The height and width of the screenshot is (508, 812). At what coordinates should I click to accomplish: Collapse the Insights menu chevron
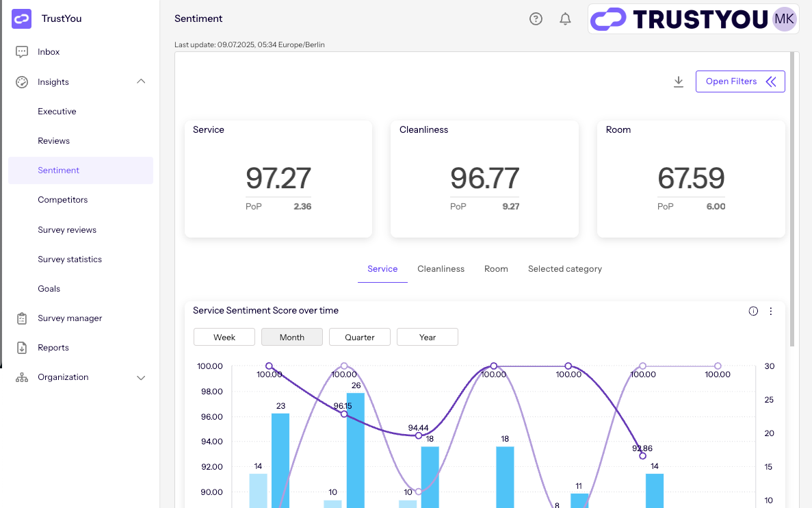[x=141, y=81]
